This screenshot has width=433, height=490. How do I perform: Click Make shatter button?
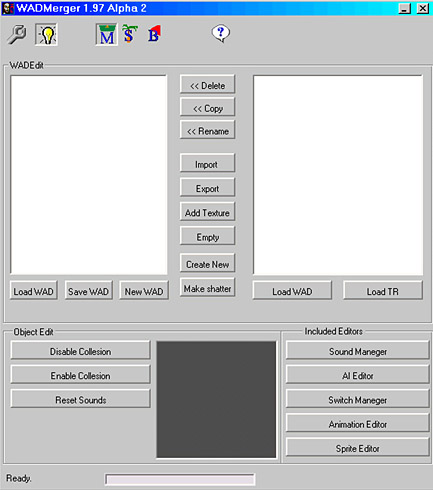pyautogui.click(x=207, y=288)
